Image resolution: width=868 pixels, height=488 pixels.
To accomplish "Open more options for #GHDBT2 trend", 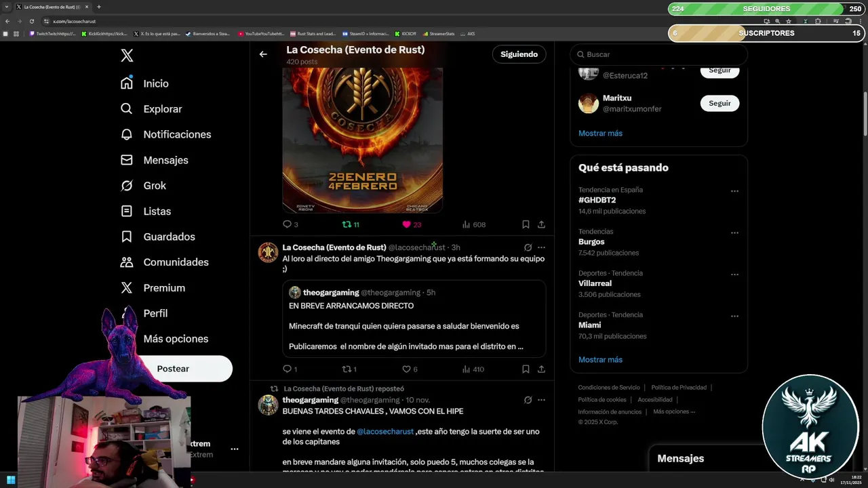I will [734, 191].
